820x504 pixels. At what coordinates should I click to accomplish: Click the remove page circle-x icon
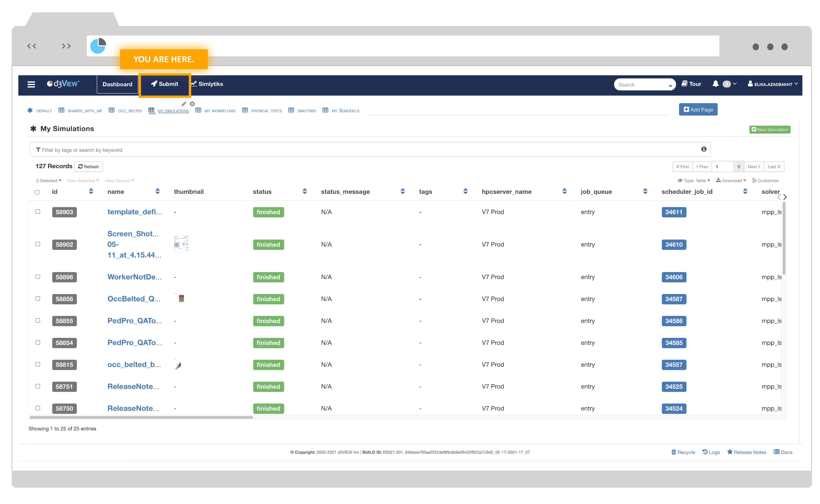click(192, 104)
